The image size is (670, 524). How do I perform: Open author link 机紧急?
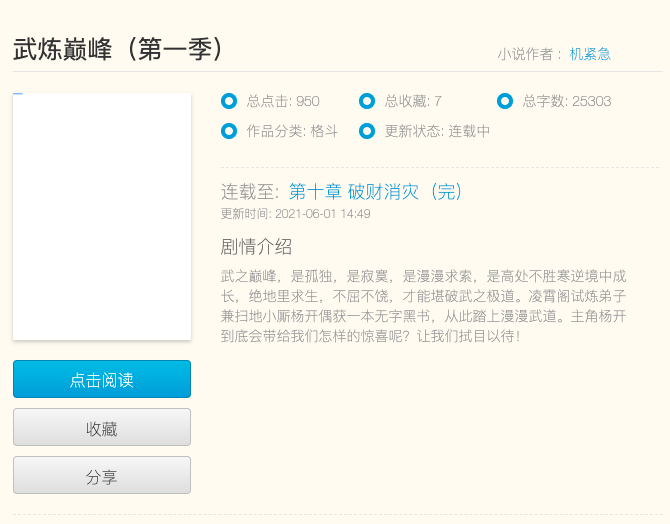pos(590,54)
